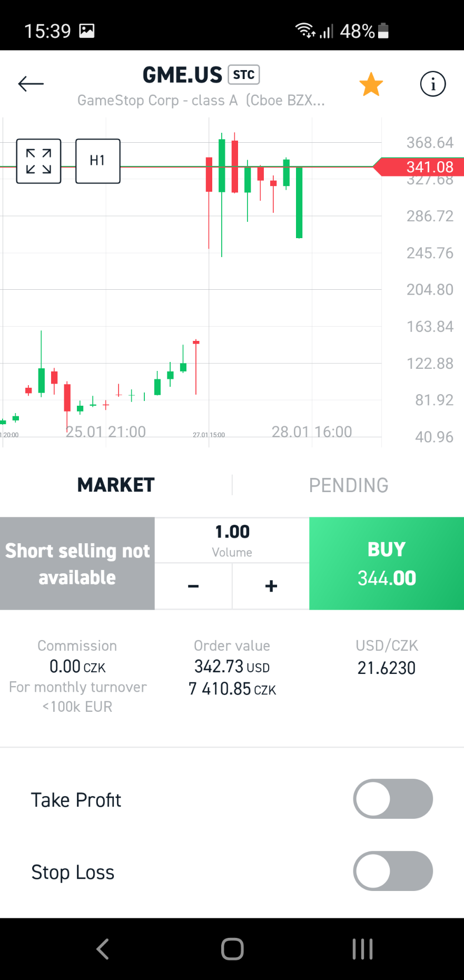This screenshot has height=980, width=464.
Task: Open the Android recent apps button
Action: (362, 949)
